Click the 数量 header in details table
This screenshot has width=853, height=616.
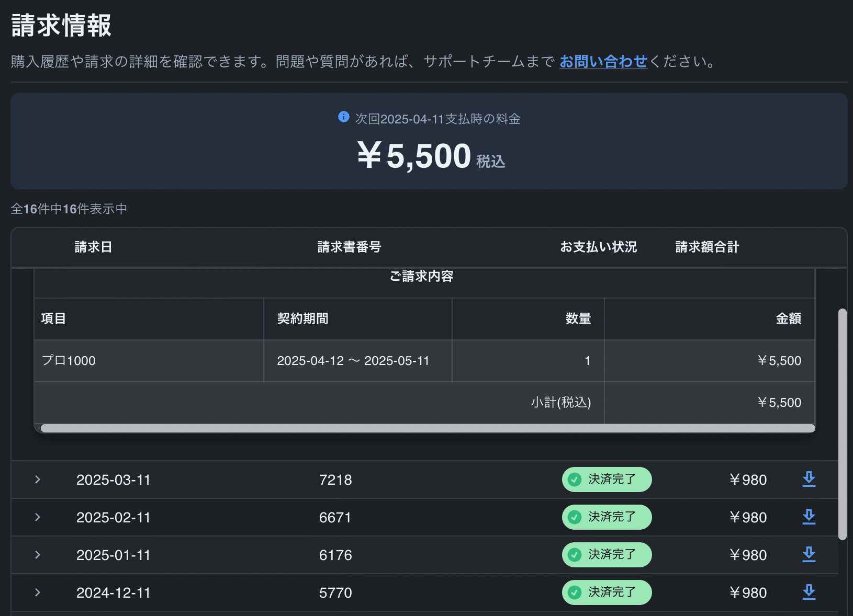578,318
